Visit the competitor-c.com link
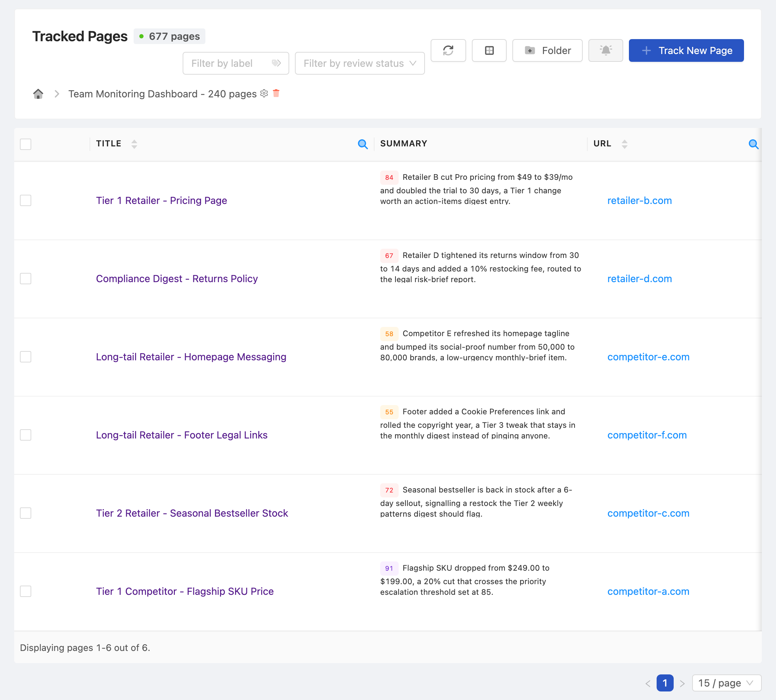 pyautogui.click(x=648, y=513)
